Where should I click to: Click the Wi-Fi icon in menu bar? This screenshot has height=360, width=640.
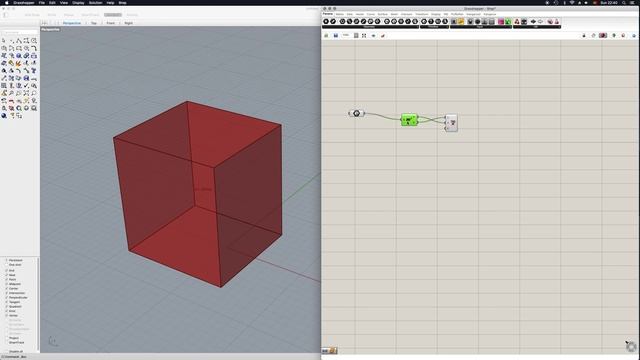(x=572, y=2)
